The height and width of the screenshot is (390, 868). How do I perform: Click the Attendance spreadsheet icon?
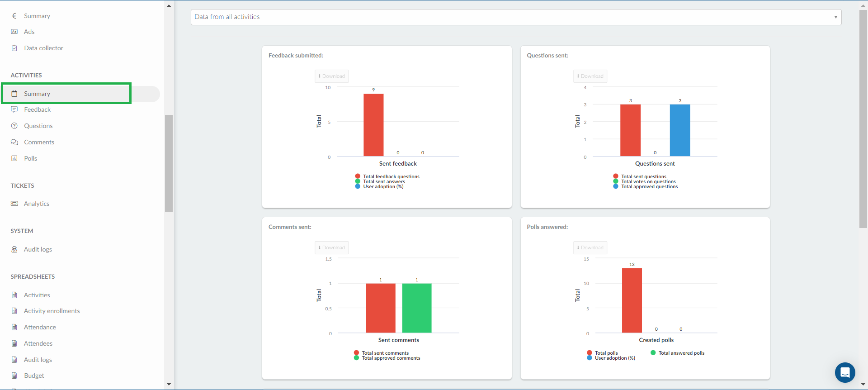pos(14,327)
